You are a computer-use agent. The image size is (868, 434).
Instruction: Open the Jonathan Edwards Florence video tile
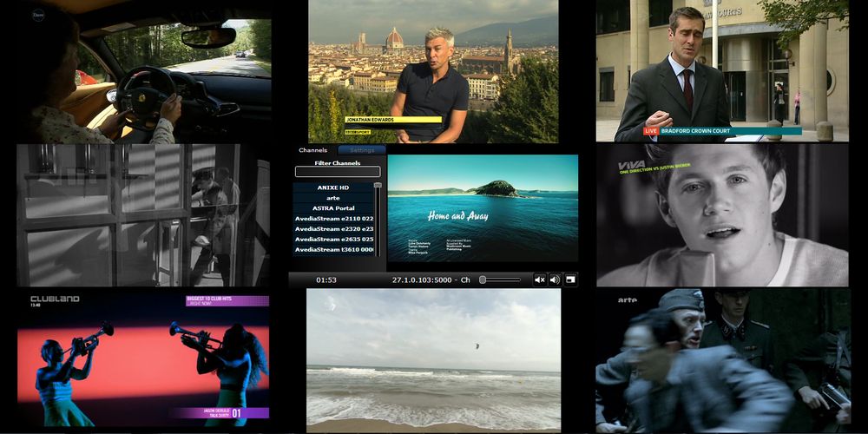(x=433, y=71)
